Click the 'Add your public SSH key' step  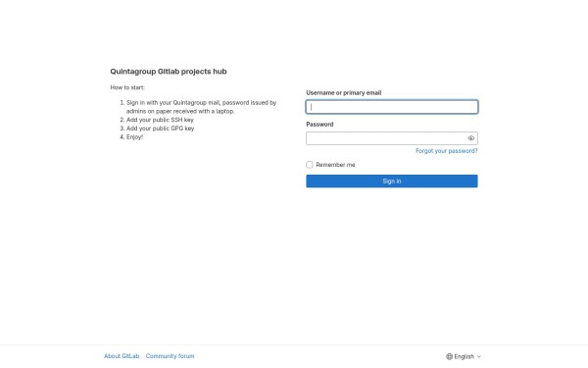click(160, 120)
